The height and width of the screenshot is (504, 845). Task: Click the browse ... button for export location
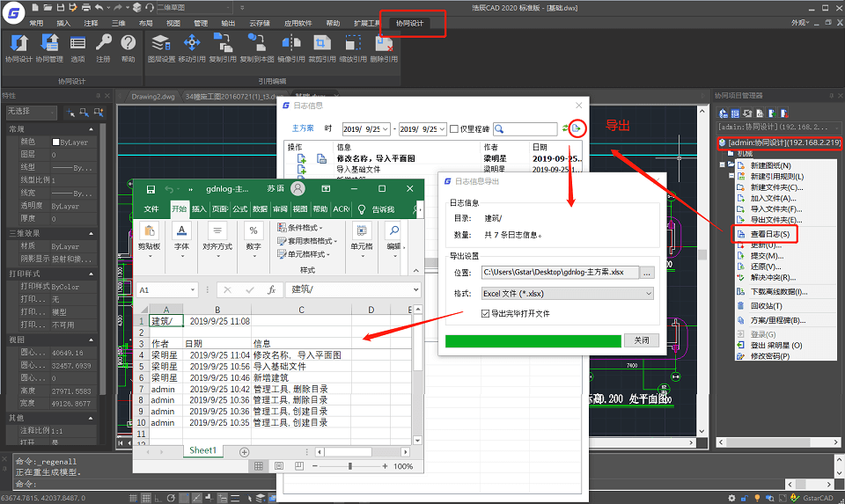click(647, 273)
